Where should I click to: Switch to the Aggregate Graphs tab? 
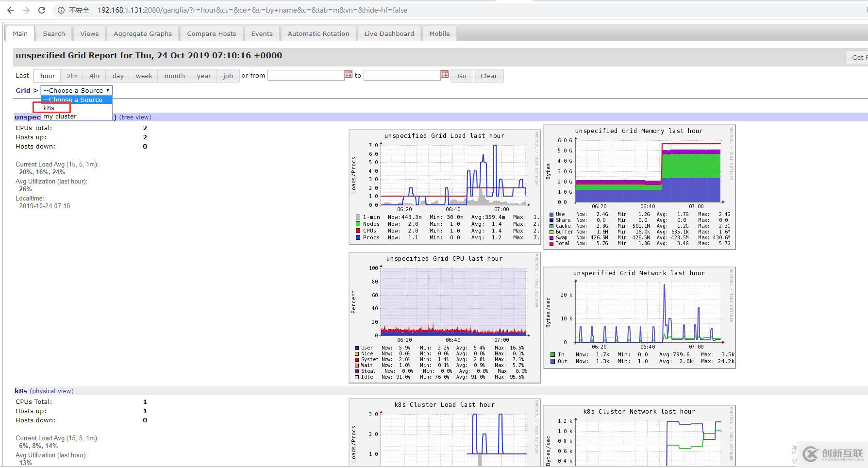[x=143, y=33]
